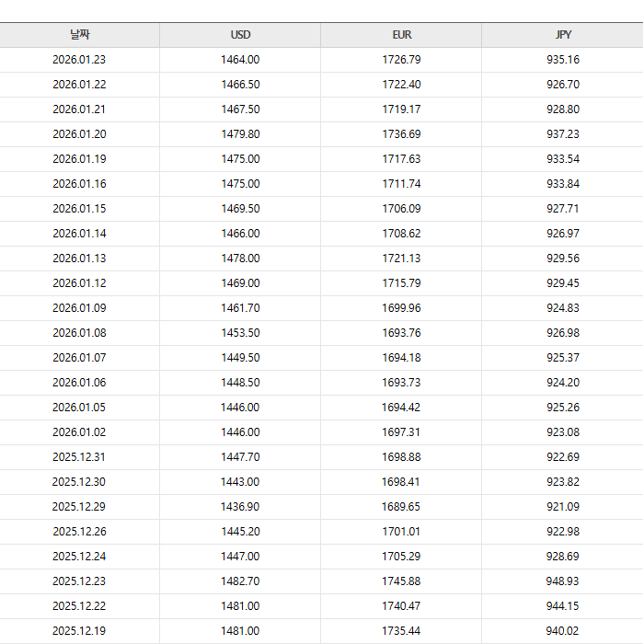
Task: Click USD rate 1436.90 on 2025.12.29
Action: [240, 507]
